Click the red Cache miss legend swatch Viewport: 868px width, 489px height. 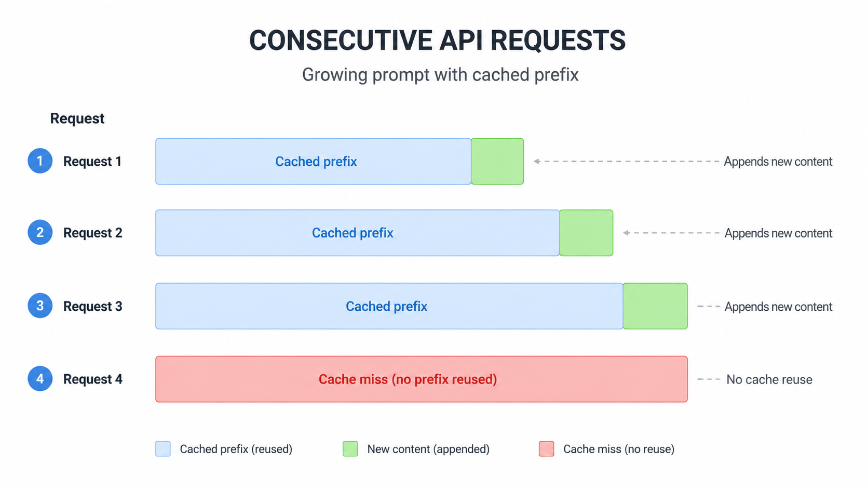pyautogui.click(x=547, y=449)
